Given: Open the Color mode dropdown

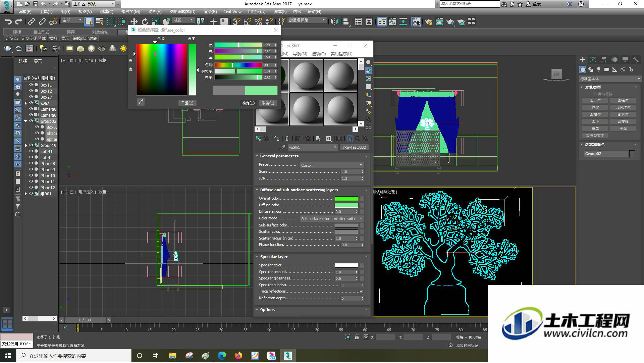Looking at the screenshot, I should [x=331, y=219].
